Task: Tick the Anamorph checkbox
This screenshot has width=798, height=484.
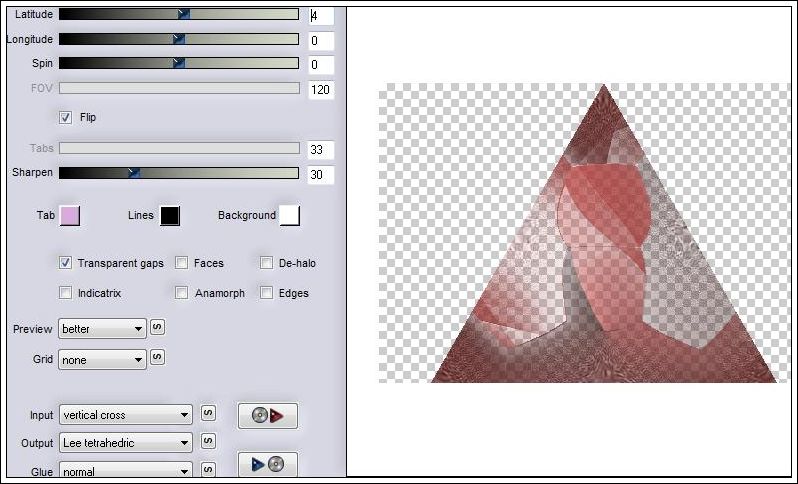Action: [x=181, y=293]
